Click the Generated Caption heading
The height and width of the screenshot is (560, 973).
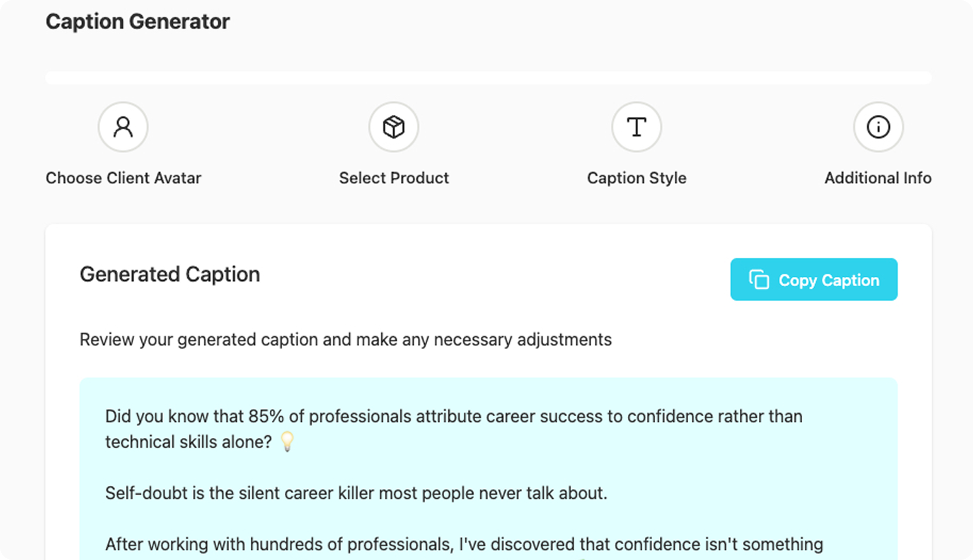[x=169, y=274]
